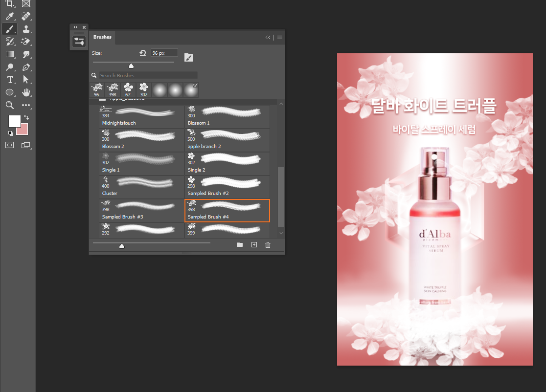546x392 pixels.
Task: Create a new brush preset
Action: tap(254, 244)
